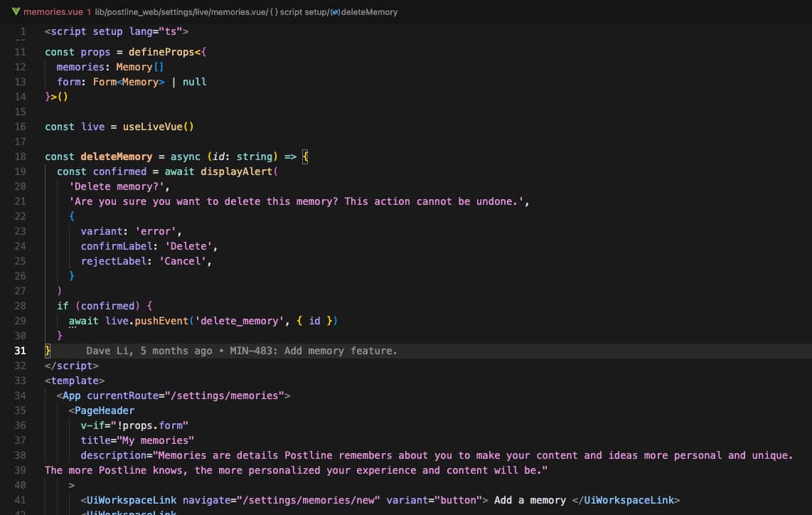Viewport: 812px width, 515px height.
Task: Click line number 41 in the gutter
Action: pyautogui.click(x=20, y=500)
